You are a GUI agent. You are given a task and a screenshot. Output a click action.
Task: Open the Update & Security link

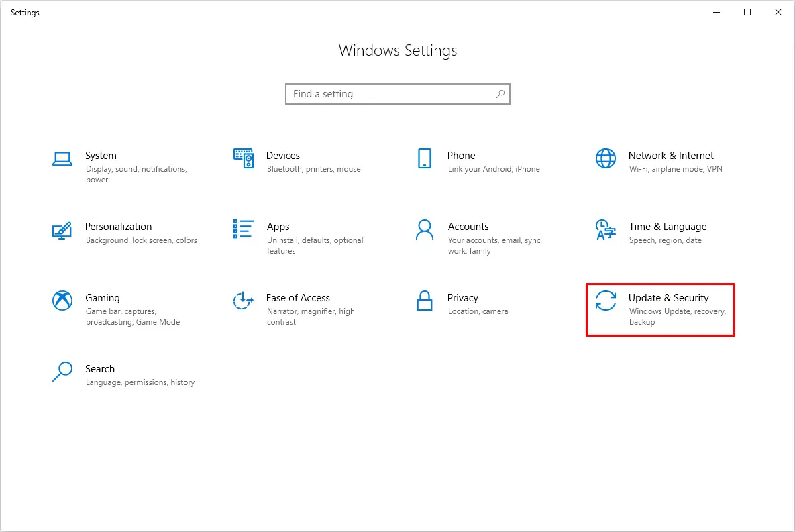668,298
